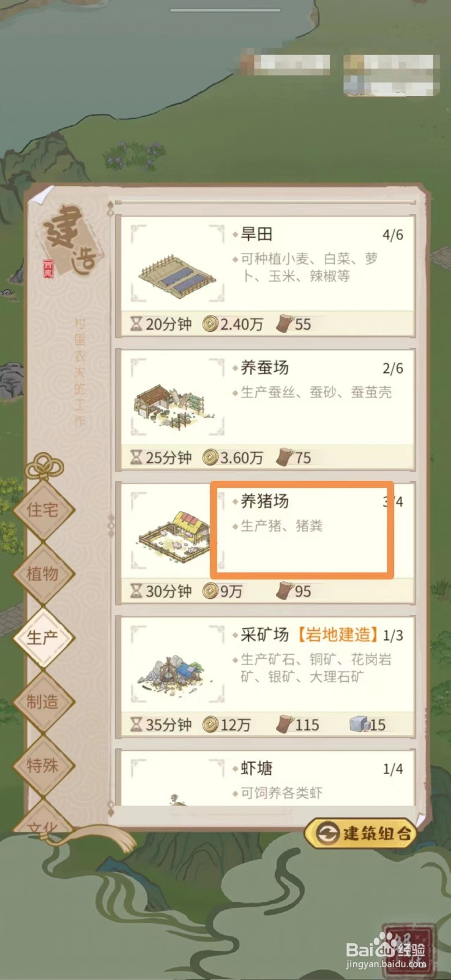Screen dimensions: 451x980
Task: Switch to the 植物 plants category tab
Action: coord(43,574)
